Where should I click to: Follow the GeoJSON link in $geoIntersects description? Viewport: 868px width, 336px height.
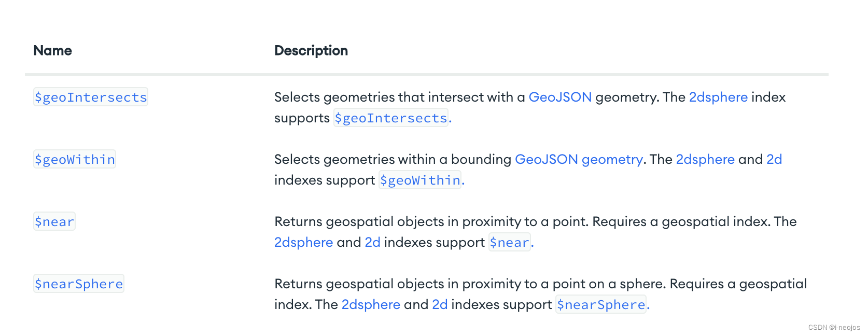560,97
